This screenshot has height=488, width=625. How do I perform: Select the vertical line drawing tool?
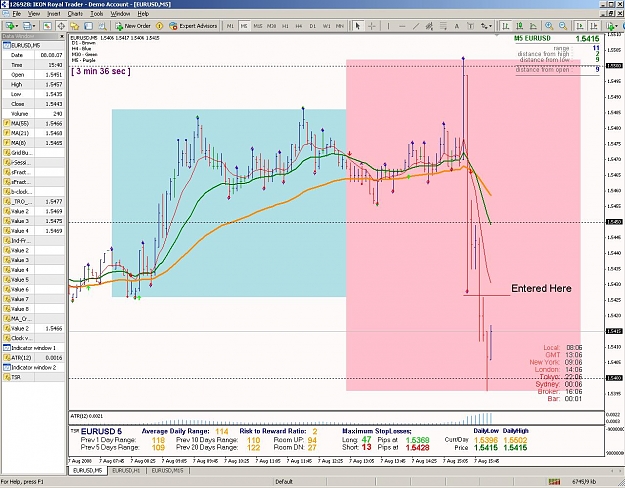388,26
